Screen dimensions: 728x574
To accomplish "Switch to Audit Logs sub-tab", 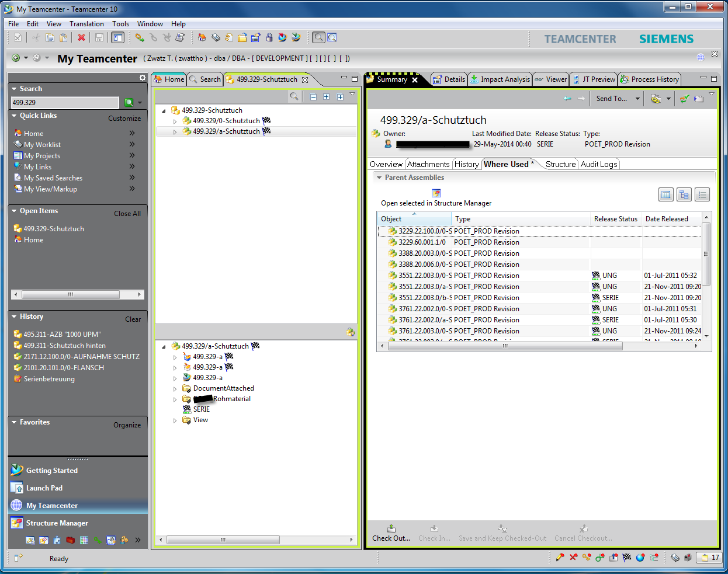I will pos(599,164).
